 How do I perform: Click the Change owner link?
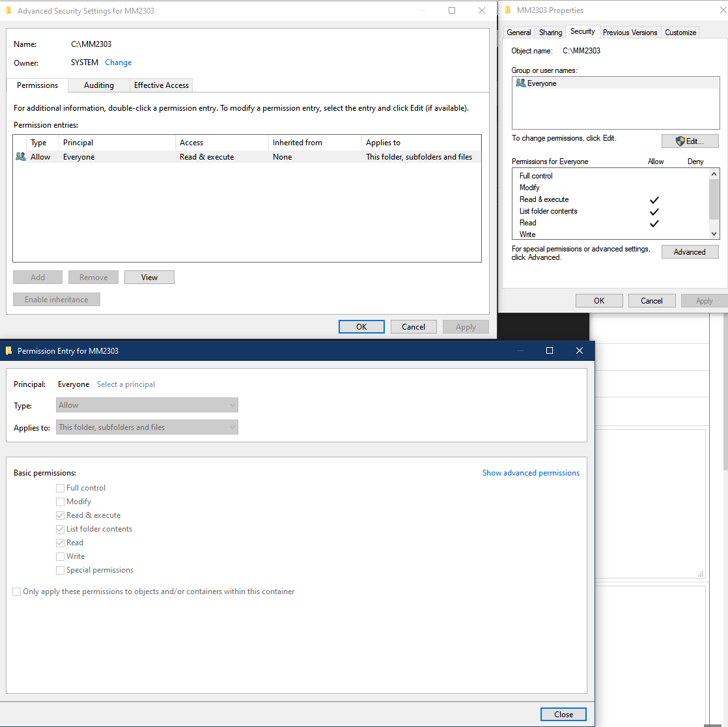(119, 63)
